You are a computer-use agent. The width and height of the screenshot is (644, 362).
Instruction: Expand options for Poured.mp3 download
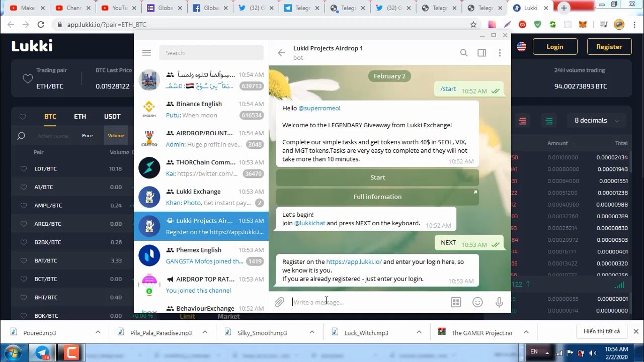click(98, 332)
